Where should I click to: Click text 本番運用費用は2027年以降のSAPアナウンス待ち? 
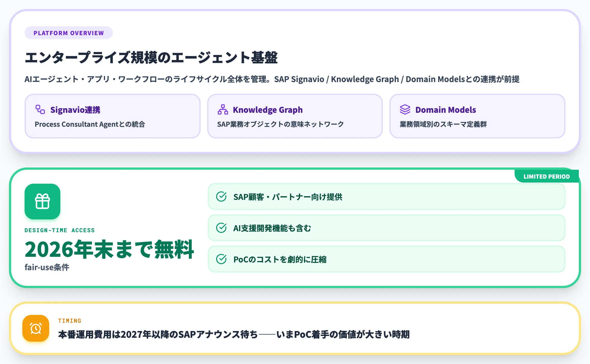158,334
